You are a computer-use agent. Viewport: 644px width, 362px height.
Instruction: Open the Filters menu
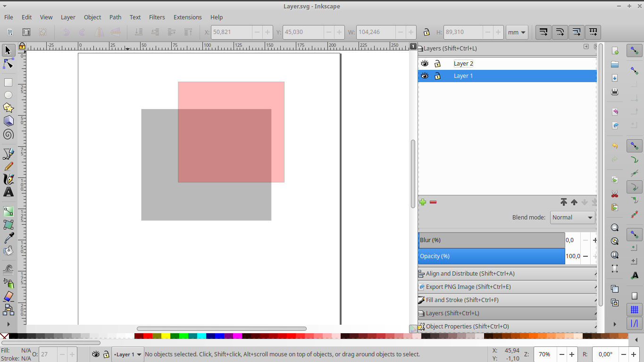click(x=157, y=17)
